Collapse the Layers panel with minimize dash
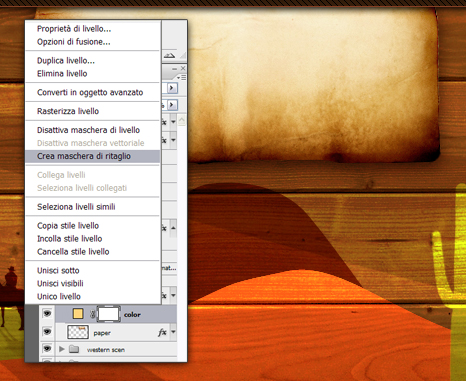The width and height of the screenshot is (466, 381). click(175, 69)
